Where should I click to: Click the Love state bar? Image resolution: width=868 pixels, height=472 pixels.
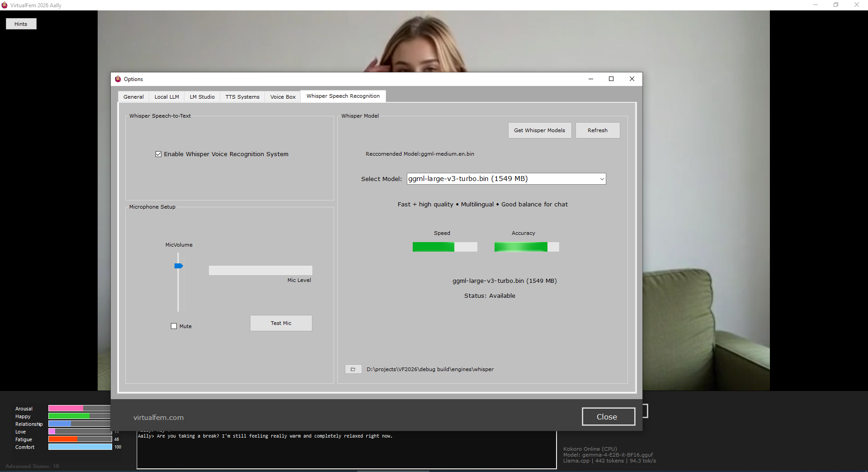[x=80, y=431]
